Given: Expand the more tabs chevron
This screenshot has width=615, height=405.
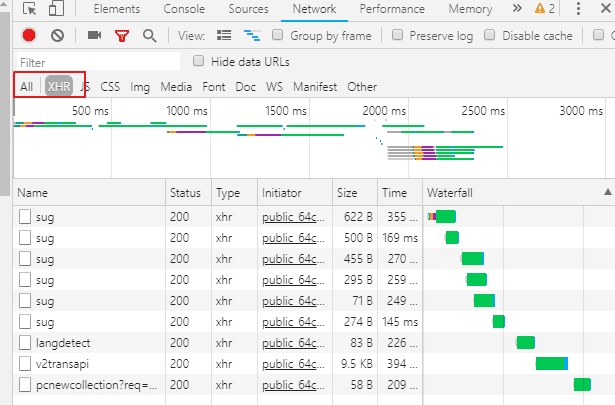Looking at the screenshot, I should pos(517,9).
